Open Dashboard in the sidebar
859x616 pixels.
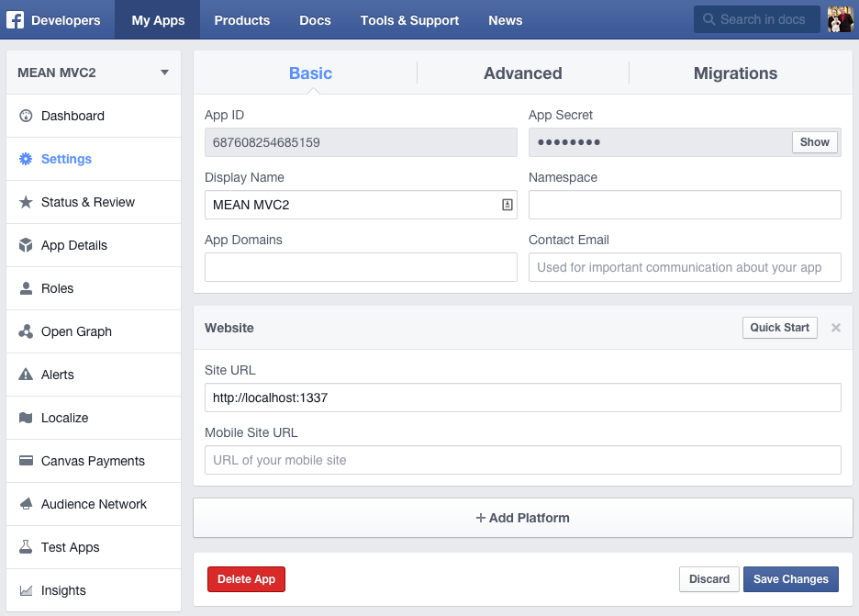point(94,116)
